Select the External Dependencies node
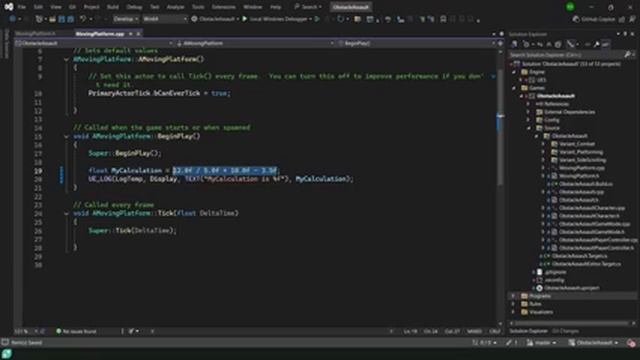Screen dimensions: 640x360 569,112
